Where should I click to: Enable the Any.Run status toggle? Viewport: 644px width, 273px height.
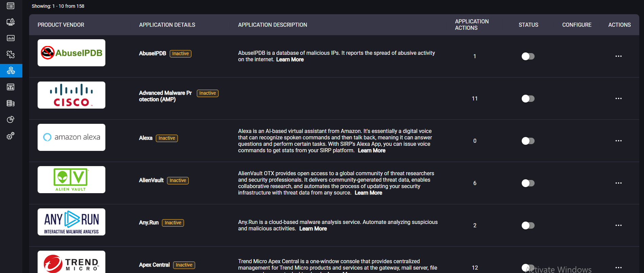[528, 225]
